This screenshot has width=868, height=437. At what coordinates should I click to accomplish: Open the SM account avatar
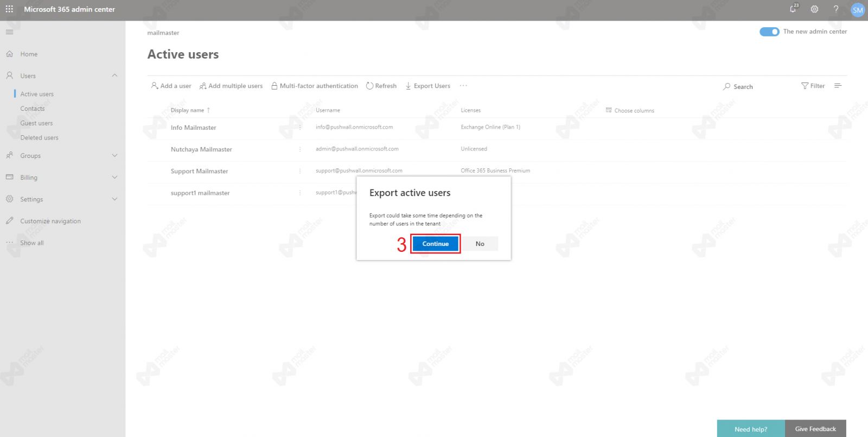[858, 10]
